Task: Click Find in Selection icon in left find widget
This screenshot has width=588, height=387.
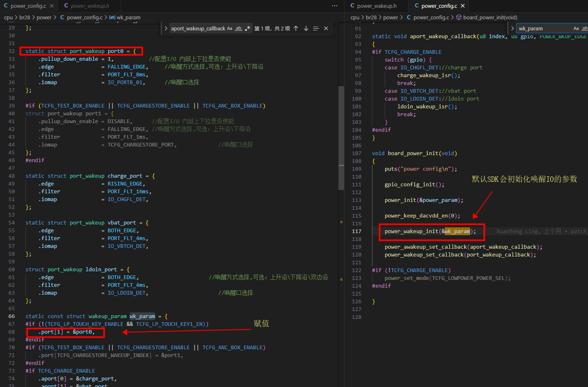Action: tap(316, 28)
